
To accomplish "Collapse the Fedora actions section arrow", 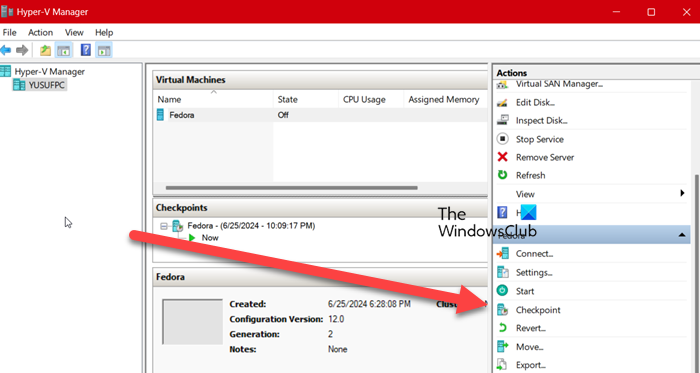I will pos(682,235).
